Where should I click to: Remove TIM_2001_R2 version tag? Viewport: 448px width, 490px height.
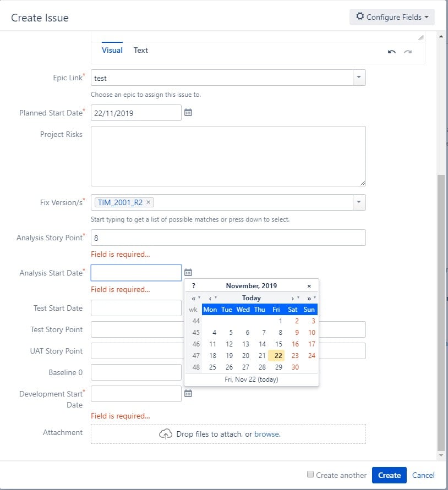pos(149,202)
